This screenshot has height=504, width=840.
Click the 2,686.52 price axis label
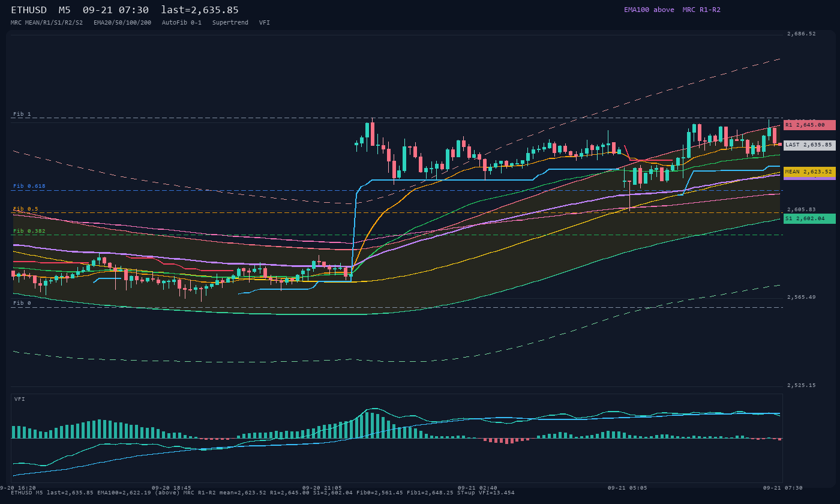tap(802, 34)
